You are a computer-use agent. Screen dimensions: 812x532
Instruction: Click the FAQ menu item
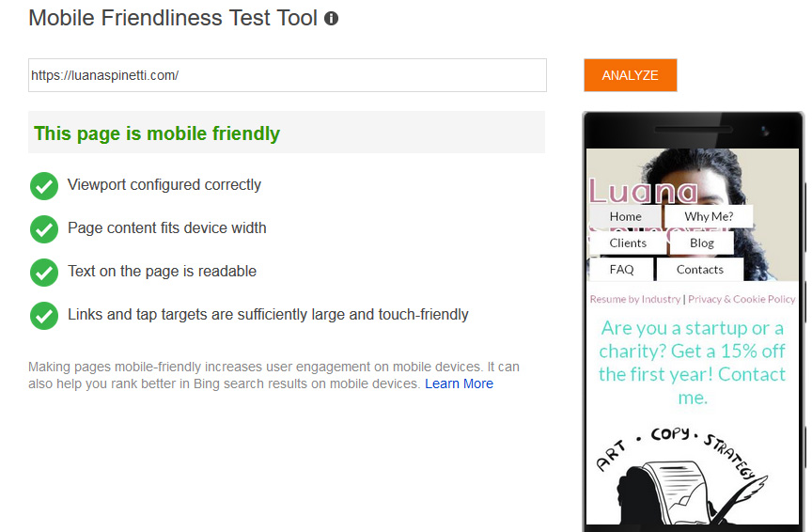tap(621, 269)
